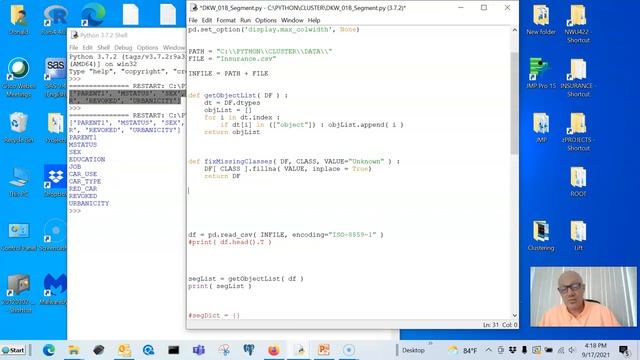Click the 'def fixMissingClasses' definition line
Viewport: 640px width, 360px height.
(x=294, y=162)
